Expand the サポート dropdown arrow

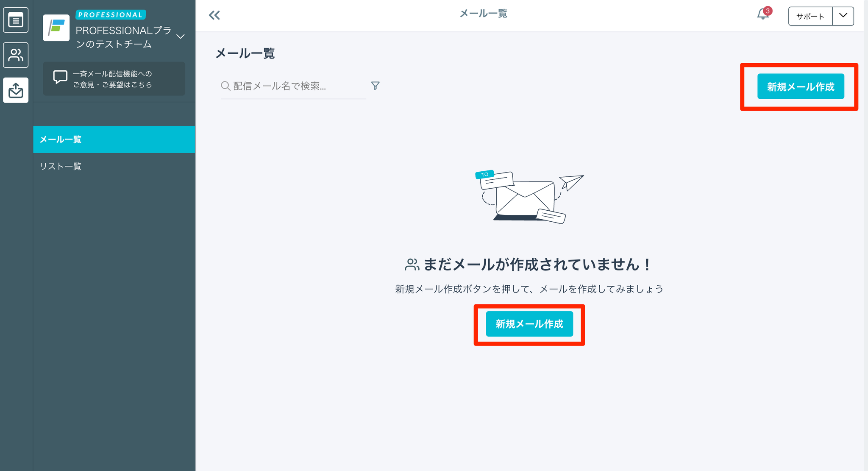click(x=843, y=16)
